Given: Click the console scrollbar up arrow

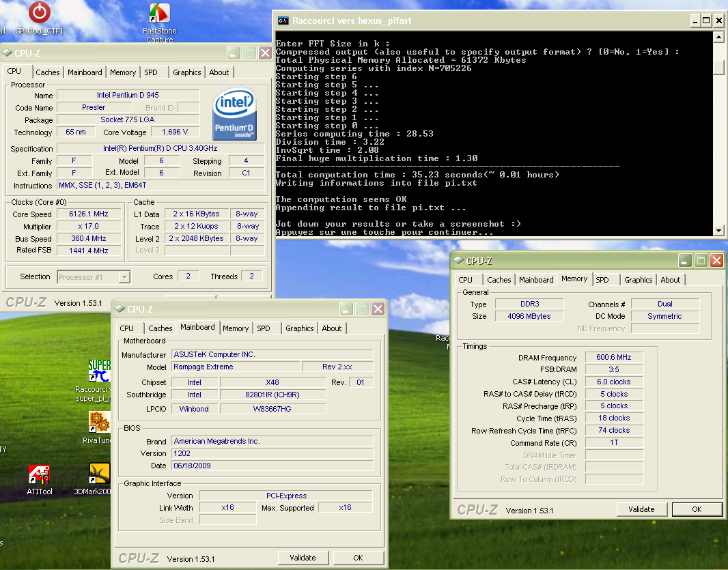Looking at the screenshot, I should tap(718, 36).
